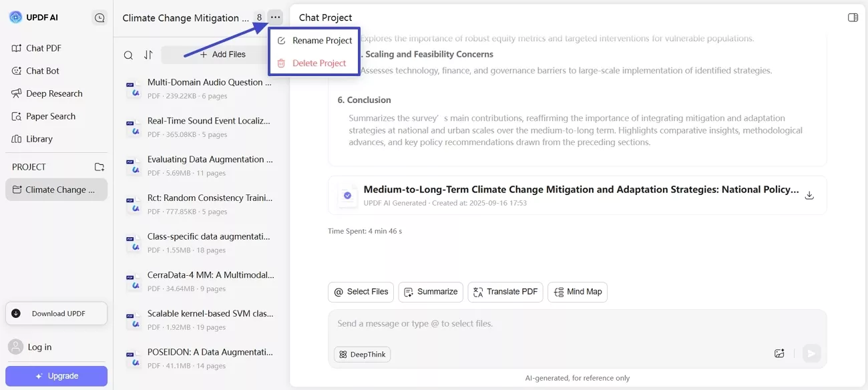
Task: Click PDF icon of Evaluating Data Augmentation
Action: [x=133, y=166]
